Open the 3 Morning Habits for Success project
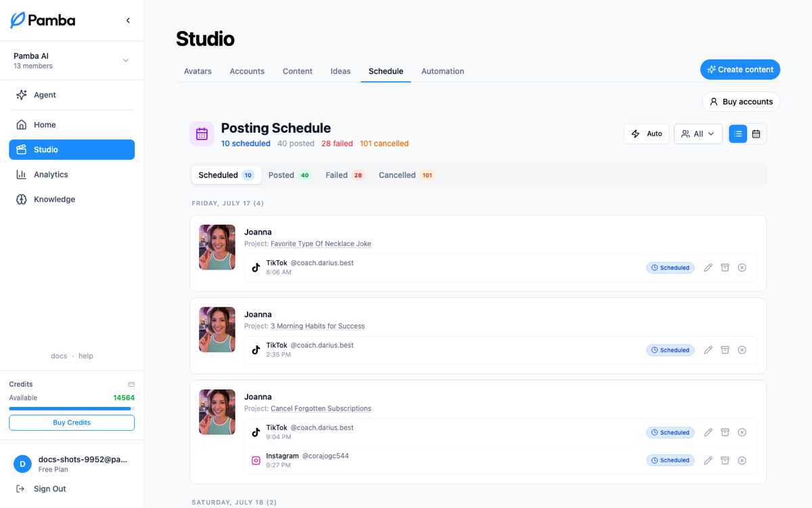 tap(317, 326)
